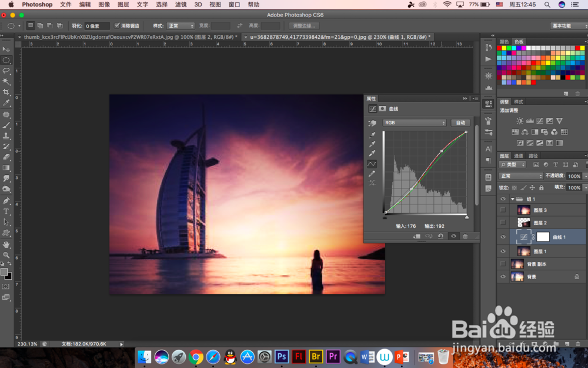Select the Horizontal Type tool
Screen dimensions: 588x368
[x=6, y=211]
